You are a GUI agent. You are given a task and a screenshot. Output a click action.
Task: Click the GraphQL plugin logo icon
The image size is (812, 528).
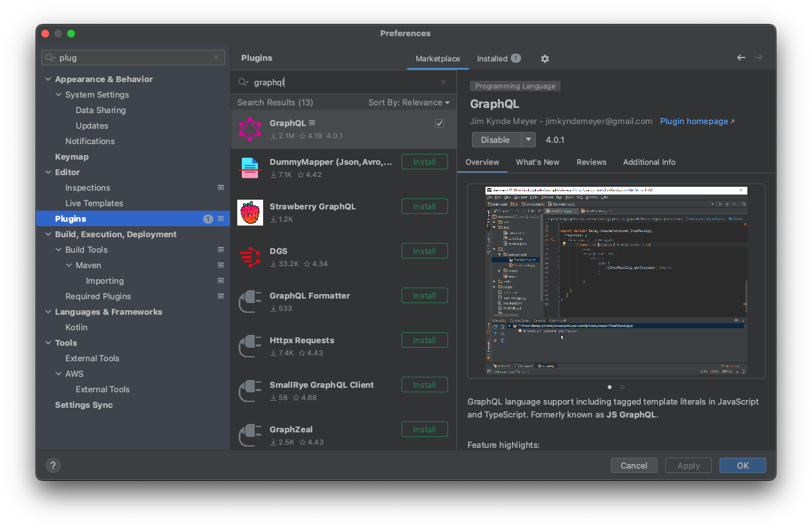click(250, 128)
